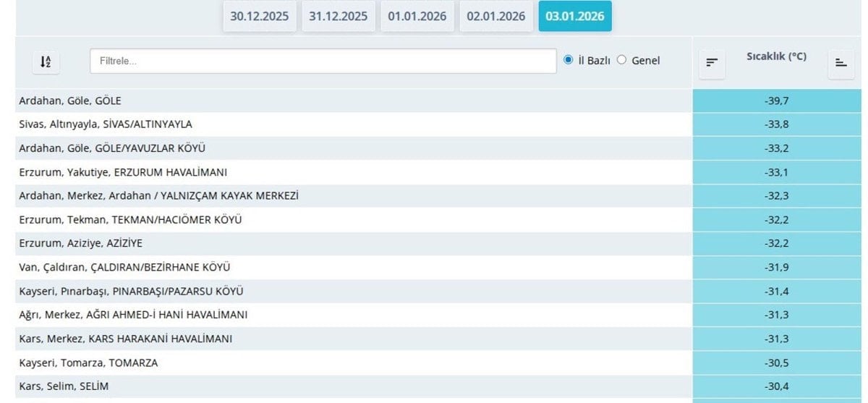
Task: Sort temperatures in ascending order
Action: [841, 63]
